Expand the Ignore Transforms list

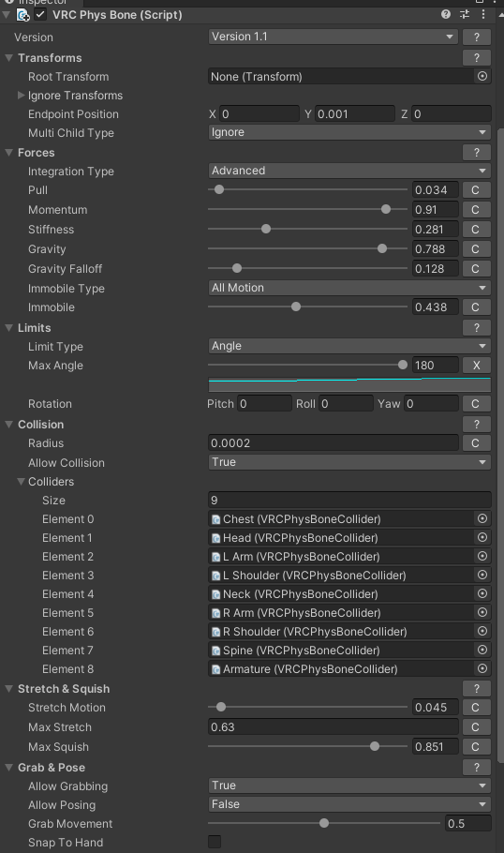(x=22, y=96)
